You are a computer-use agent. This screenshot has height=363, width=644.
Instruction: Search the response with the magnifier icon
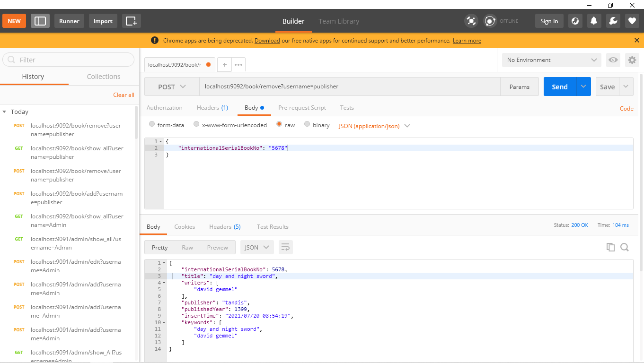[x=625, y=247]
